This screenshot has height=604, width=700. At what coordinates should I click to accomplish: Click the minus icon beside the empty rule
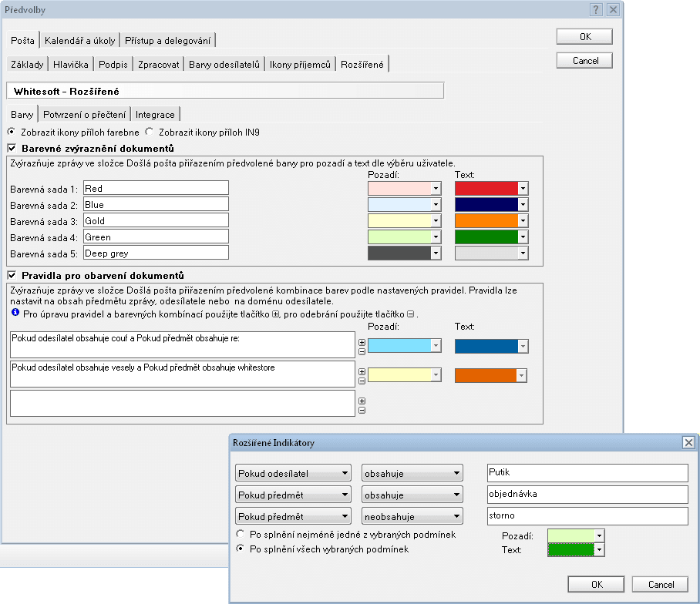point(362,410)
